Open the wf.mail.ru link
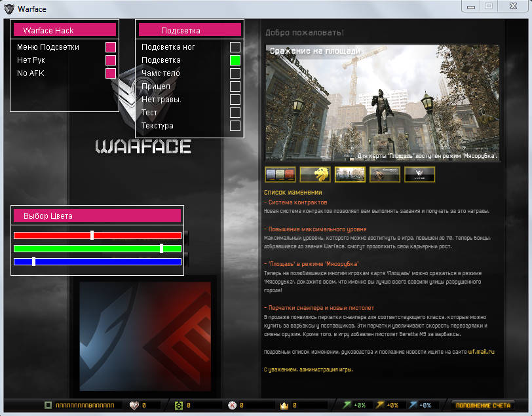 click(x=481, y=352)
